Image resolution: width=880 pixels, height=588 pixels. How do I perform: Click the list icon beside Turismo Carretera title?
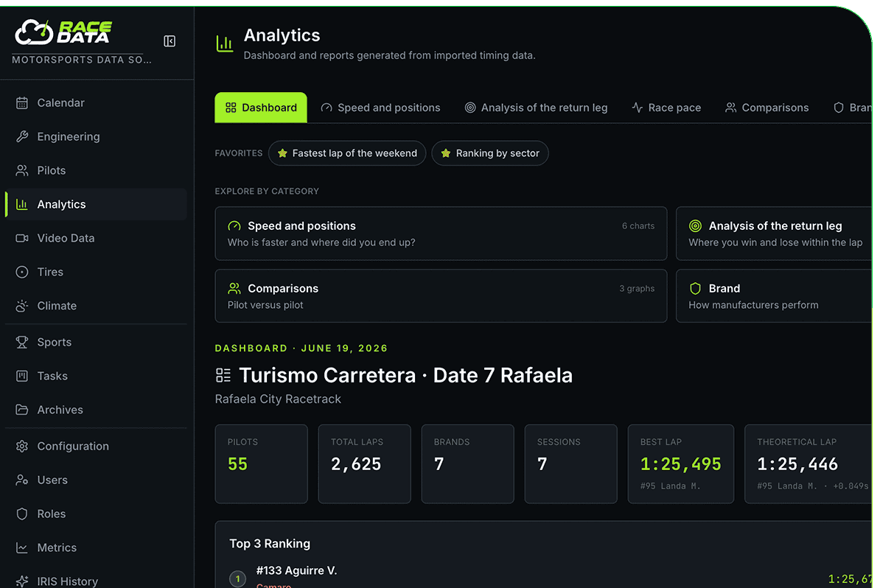223,375
